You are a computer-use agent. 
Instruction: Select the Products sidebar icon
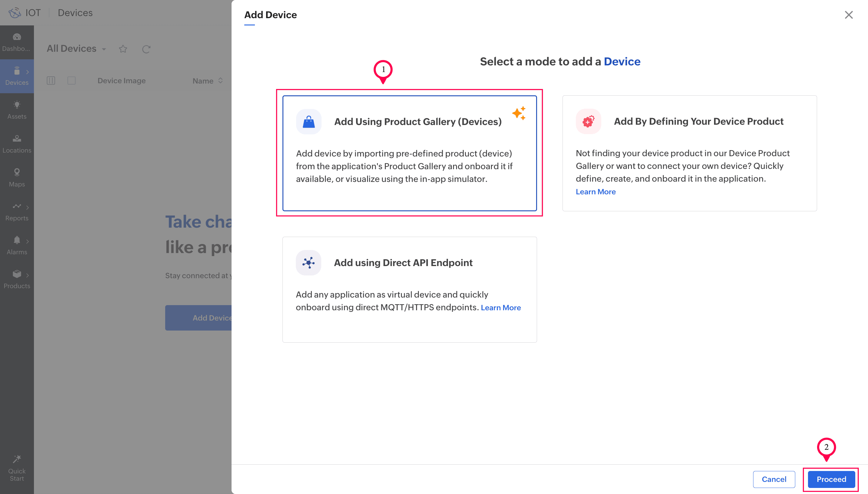(x=17, y=279)
